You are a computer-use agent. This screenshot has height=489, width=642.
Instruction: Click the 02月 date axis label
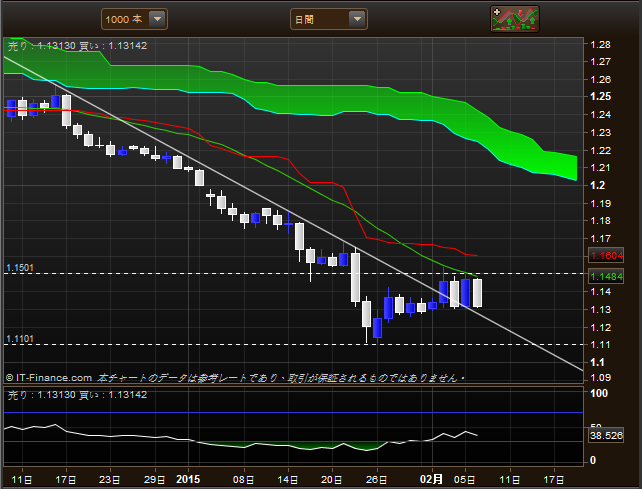click(432, 479)
